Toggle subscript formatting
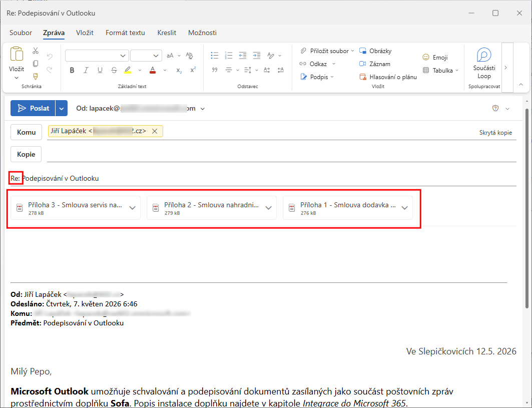 click(x=179, y=70)
